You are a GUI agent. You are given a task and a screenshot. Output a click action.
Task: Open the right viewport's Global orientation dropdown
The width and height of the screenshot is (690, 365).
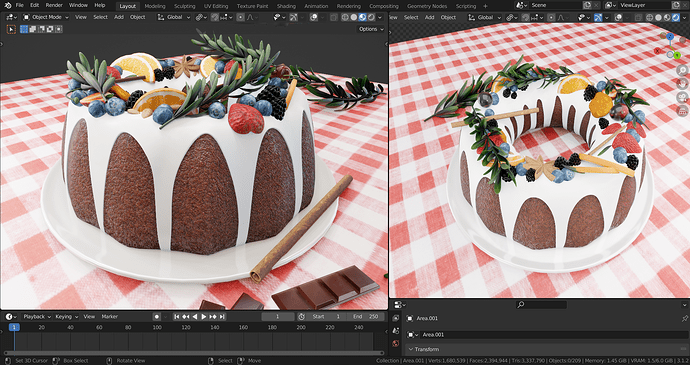(485, 17)
